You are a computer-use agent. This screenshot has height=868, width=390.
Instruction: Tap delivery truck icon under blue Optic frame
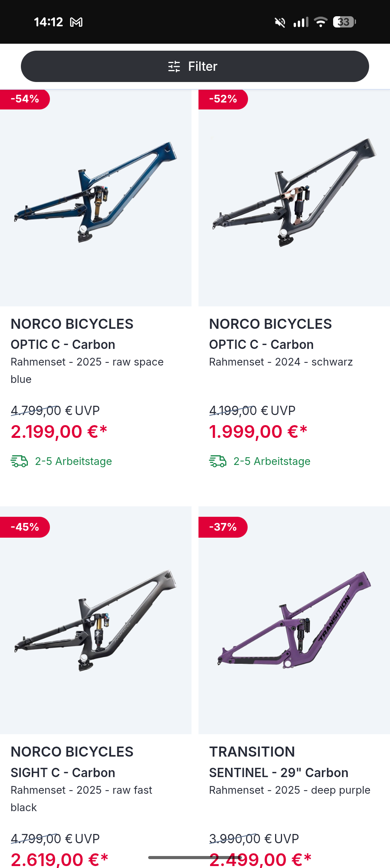click(19, 461)
